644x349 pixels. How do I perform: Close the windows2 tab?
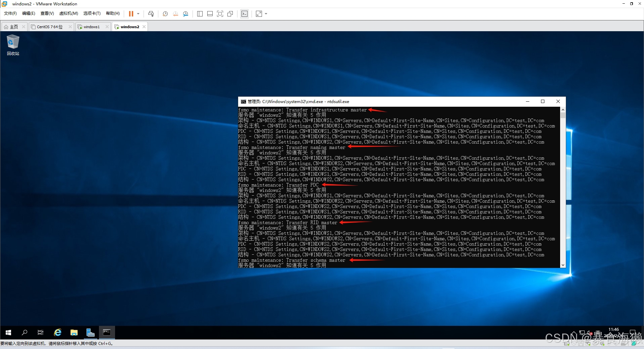click(x=144, y=27)
